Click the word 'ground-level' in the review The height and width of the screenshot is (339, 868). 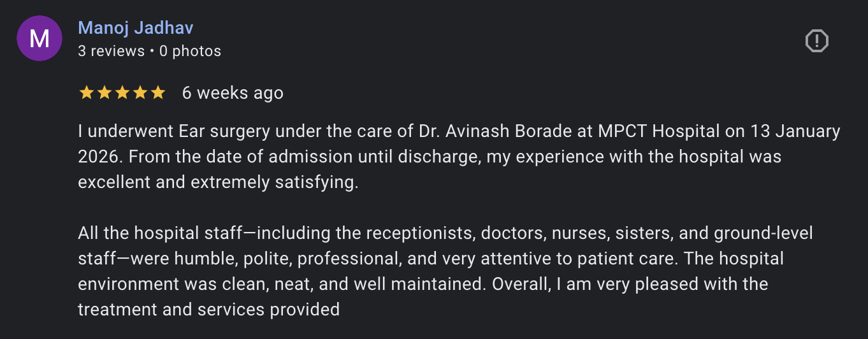[763, 233]
